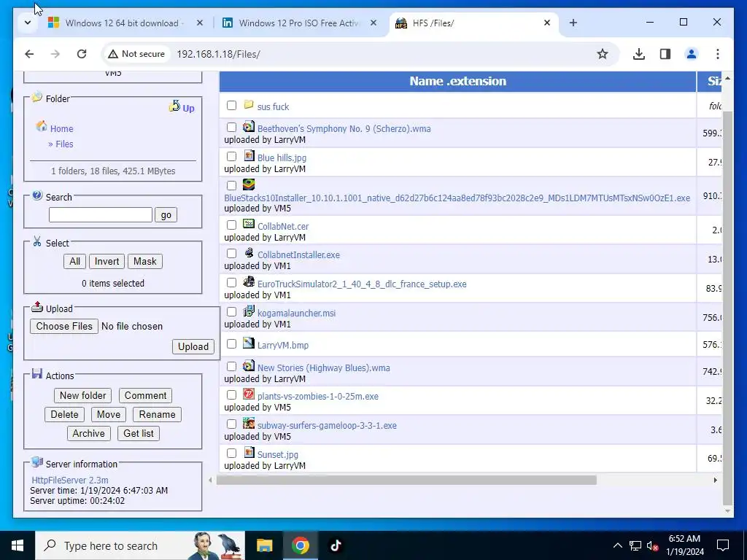The width and height of the screenshot is (747, 560).
Task: Click Choose Files in Upload panel
Action: (64, 326)
